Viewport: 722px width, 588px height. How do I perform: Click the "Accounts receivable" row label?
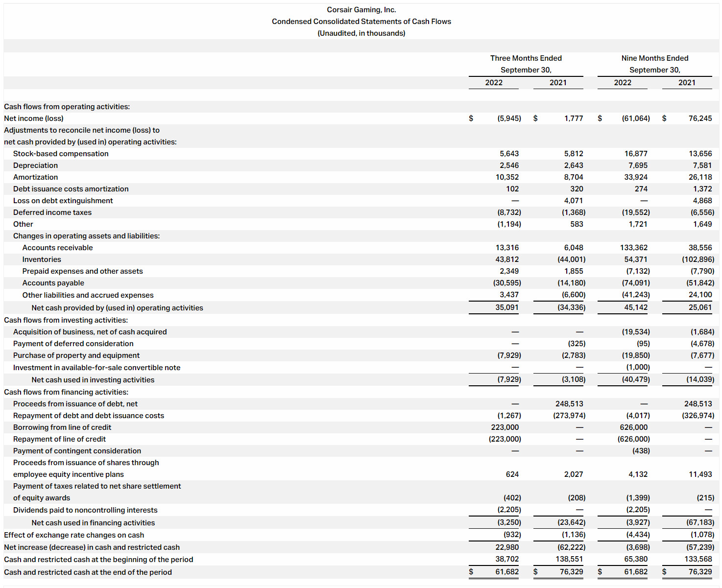[x=57, y=248]
